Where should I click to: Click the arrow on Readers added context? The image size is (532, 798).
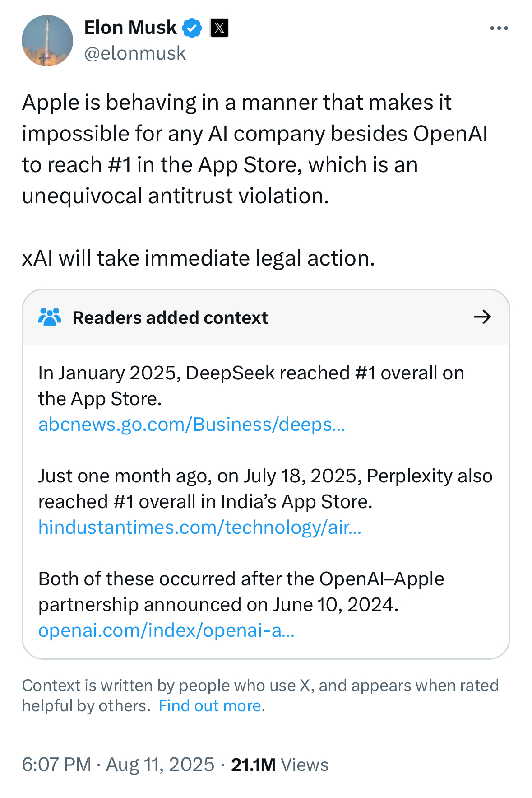pyautogui.click(x=482, y=317)
